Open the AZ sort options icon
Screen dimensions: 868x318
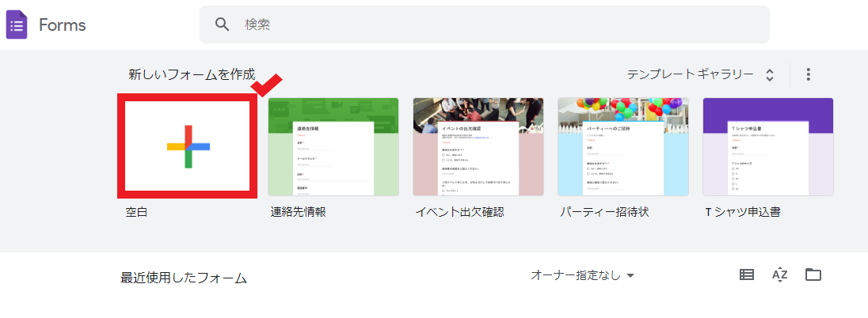779,274
